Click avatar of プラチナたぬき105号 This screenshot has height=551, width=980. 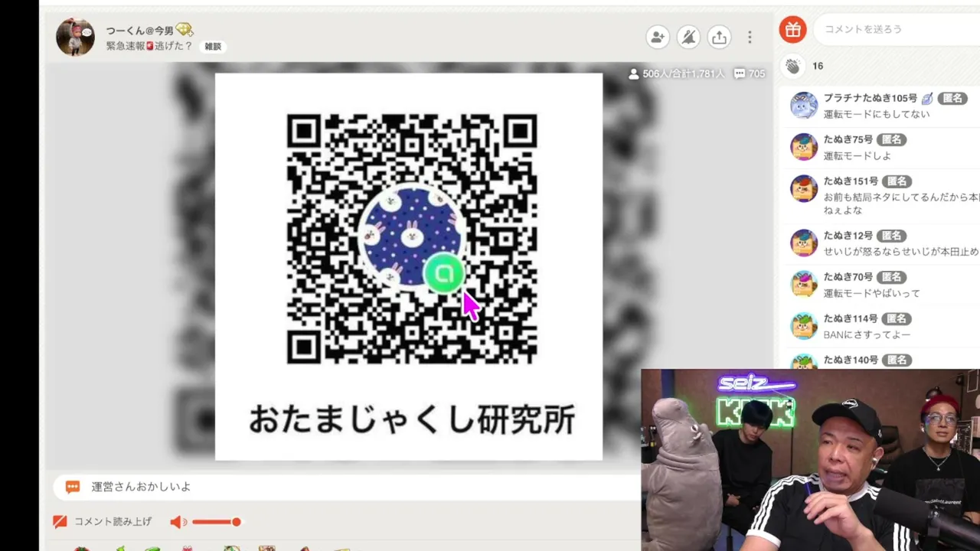coord(804,106)
